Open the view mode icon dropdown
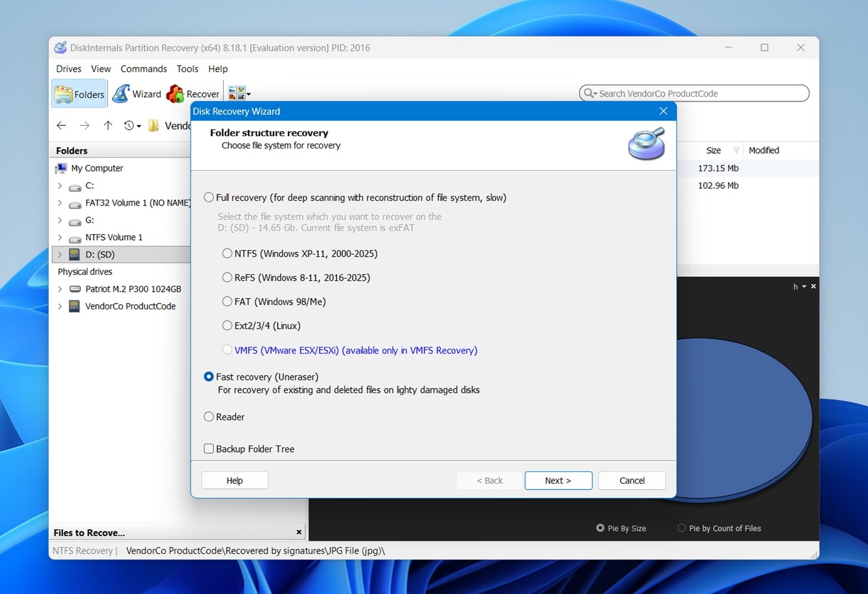Image resolution: width=868 pixels, height=594 pixels. click(240, 94)
